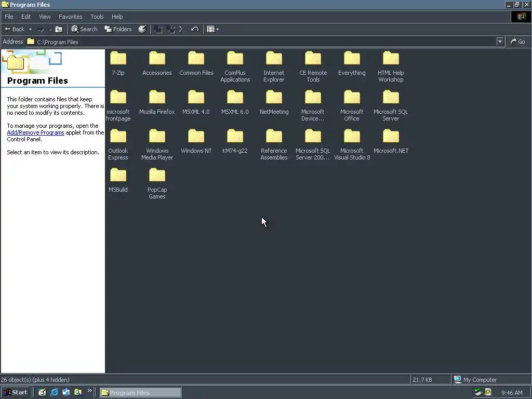Click the History toolbar icon

142,29
